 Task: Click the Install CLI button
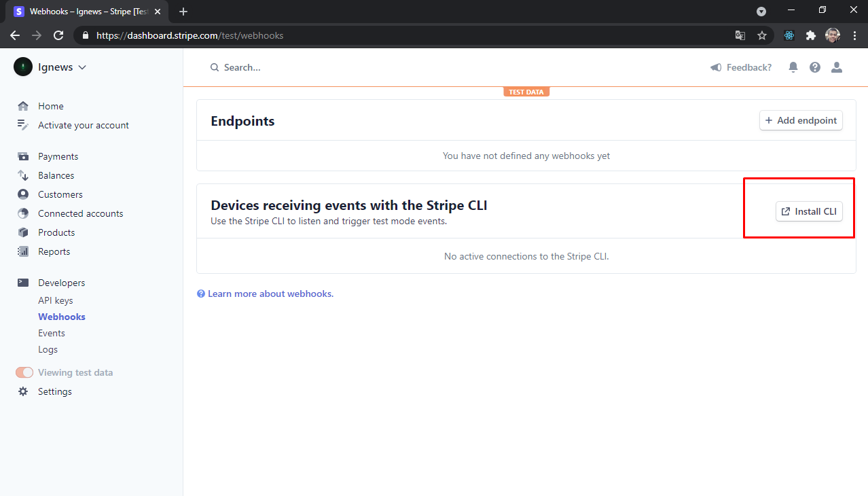pos(809,211)
